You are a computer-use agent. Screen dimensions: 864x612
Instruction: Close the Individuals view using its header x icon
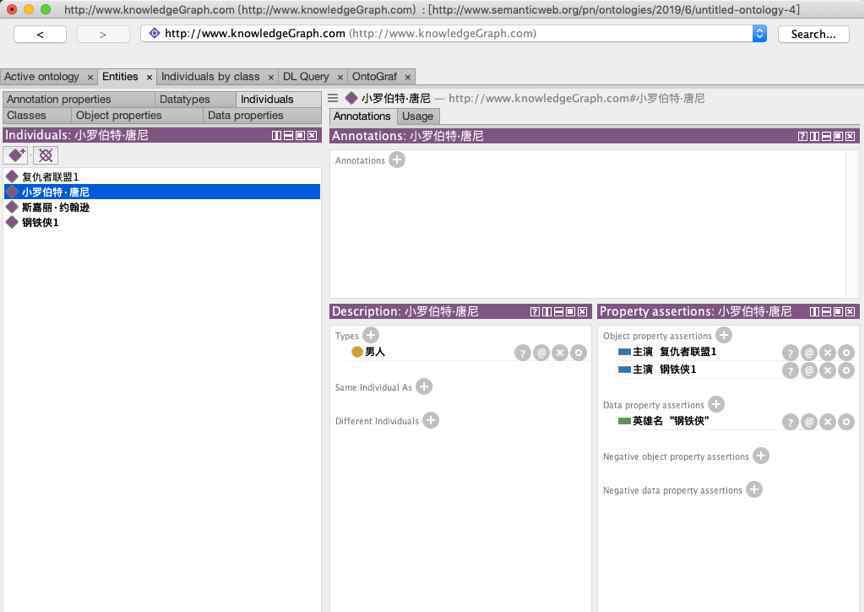(x=312, y=135)
